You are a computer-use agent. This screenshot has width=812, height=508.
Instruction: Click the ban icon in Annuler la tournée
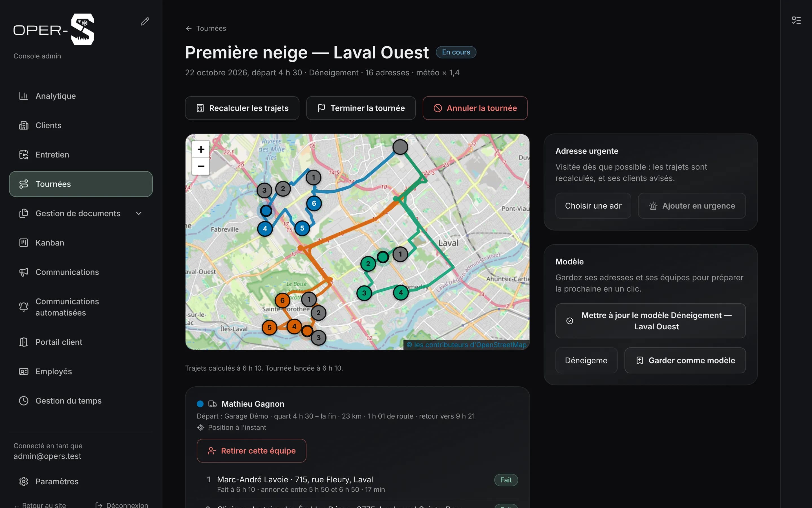coord(438,108)
